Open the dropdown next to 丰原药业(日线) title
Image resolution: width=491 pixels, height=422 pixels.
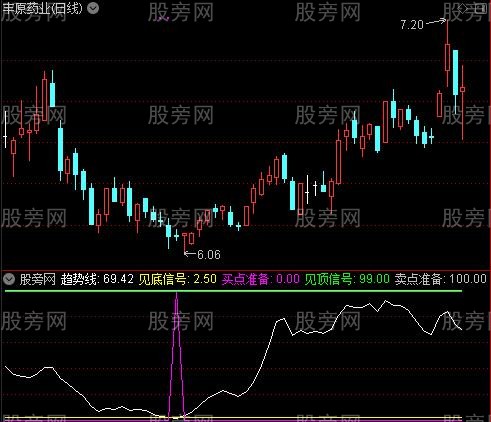[x=93, y=8]
